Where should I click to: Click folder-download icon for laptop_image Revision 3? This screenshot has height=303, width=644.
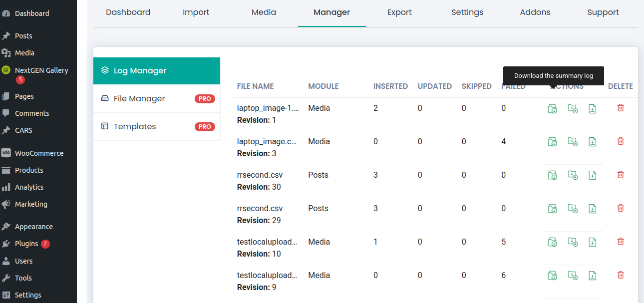552,142
